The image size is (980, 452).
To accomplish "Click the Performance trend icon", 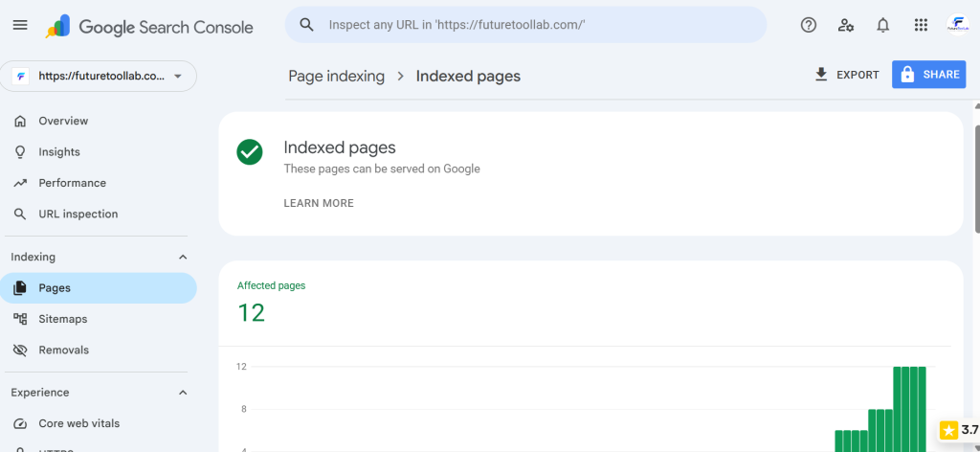I will tap(20, 183).
